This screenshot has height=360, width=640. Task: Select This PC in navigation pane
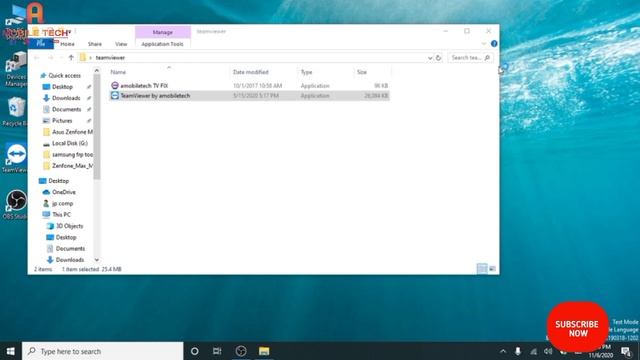(61, 215)
